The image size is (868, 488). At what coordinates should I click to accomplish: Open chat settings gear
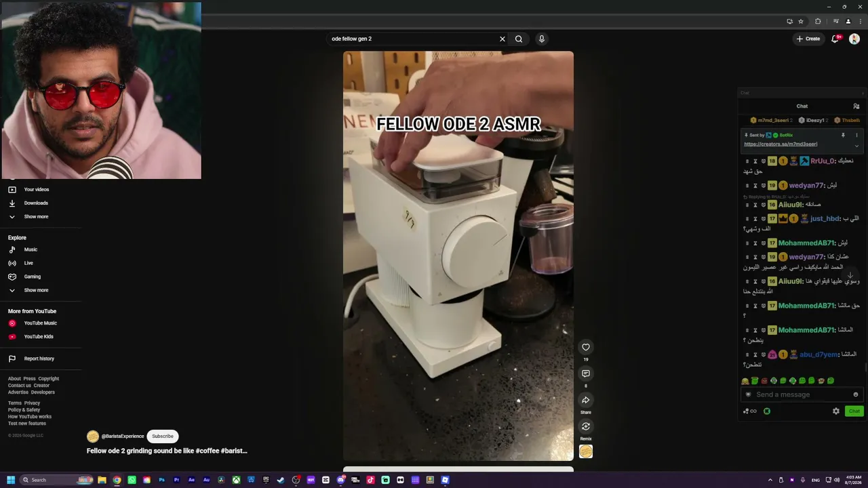[x=836, y=411]
